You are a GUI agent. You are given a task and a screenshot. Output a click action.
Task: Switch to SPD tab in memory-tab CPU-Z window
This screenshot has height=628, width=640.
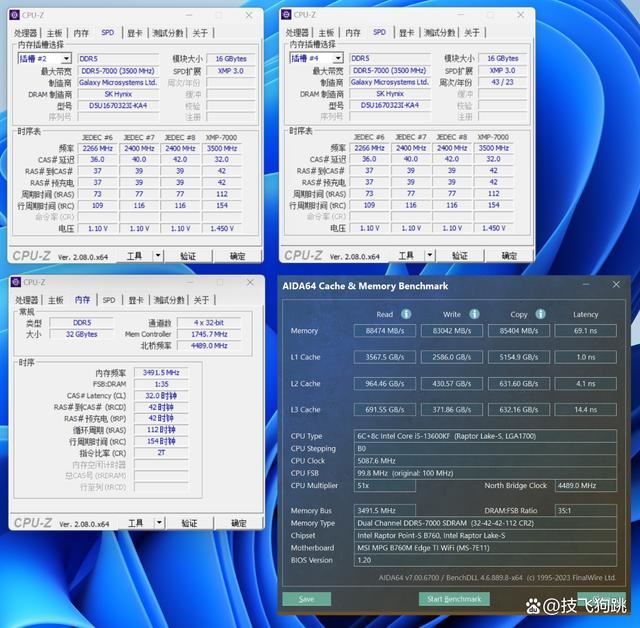(109, 300)
